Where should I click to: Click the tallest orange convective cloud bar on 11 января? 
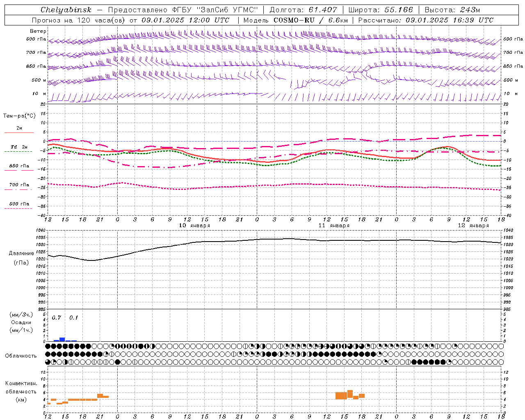pyautogui.click(x=350, y=394)
